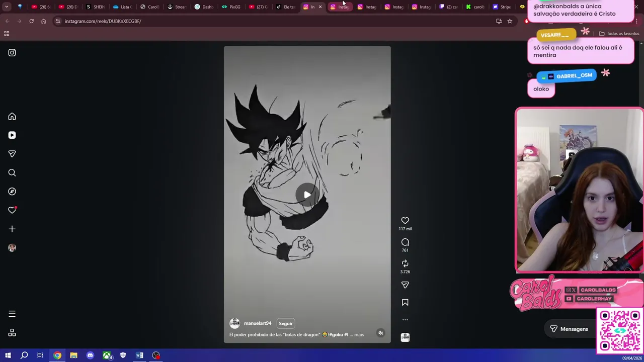Save the reel with bookmark icon
Viewport: 644px width, 362px height.
(405, 303)
